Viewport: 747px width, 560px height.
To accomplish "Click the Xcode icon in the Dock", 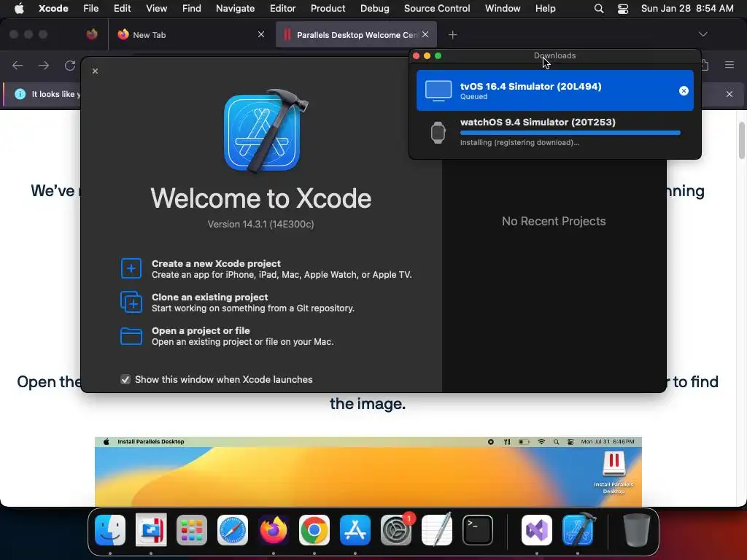I will point(578,529).
